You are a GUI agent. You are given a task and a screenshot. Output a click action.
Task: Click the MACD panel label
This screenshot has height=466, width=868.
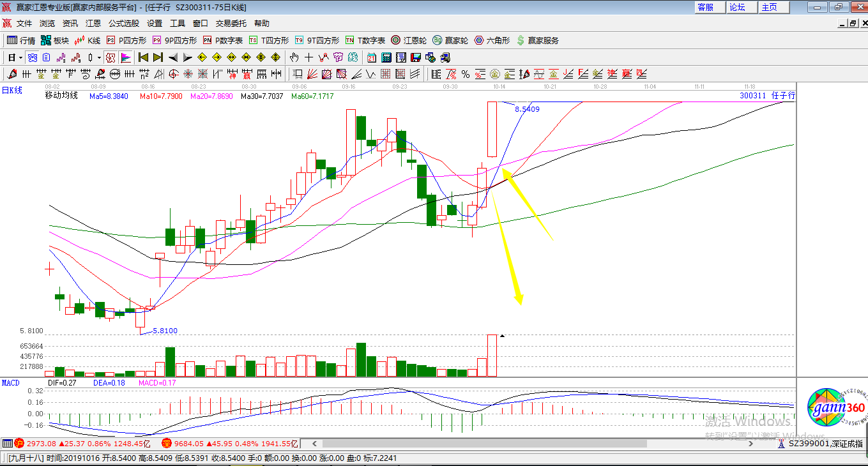pyautogui.click(x=11, y=382)
